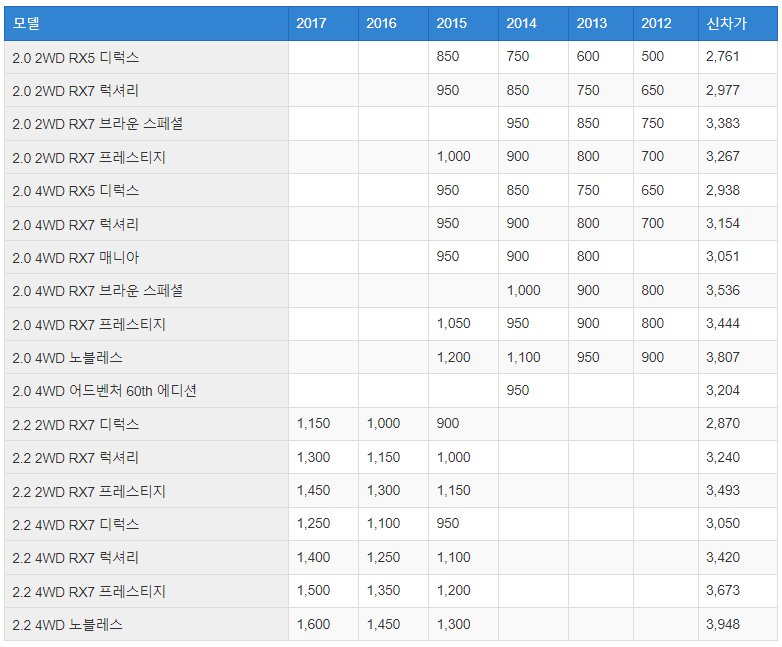Click new-car price 3,493
782x647 pixels.
[723, 490]
